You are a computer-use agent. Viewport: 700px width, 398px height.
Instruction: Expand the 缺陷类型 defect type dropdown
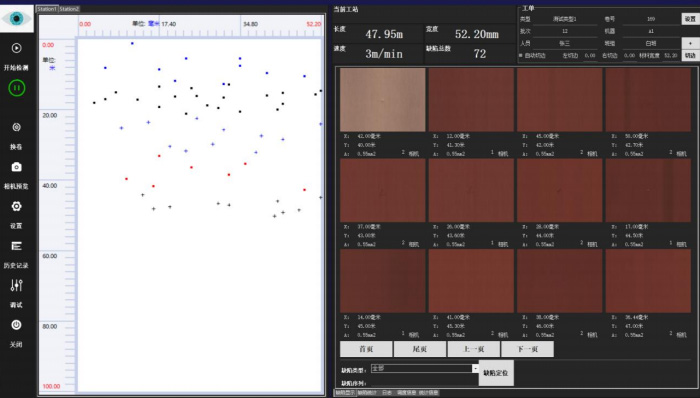[475, 369]
